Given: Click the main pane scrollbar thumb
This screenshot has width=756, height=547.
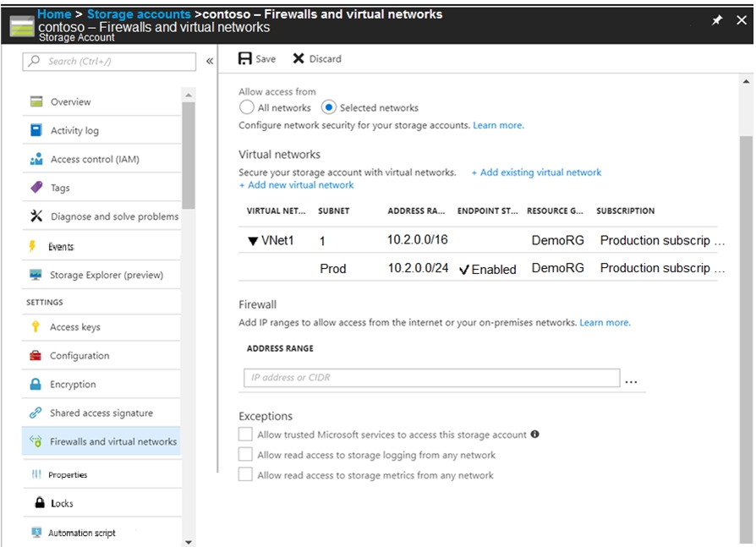Looking at the screenshot, I should point(746,340).
